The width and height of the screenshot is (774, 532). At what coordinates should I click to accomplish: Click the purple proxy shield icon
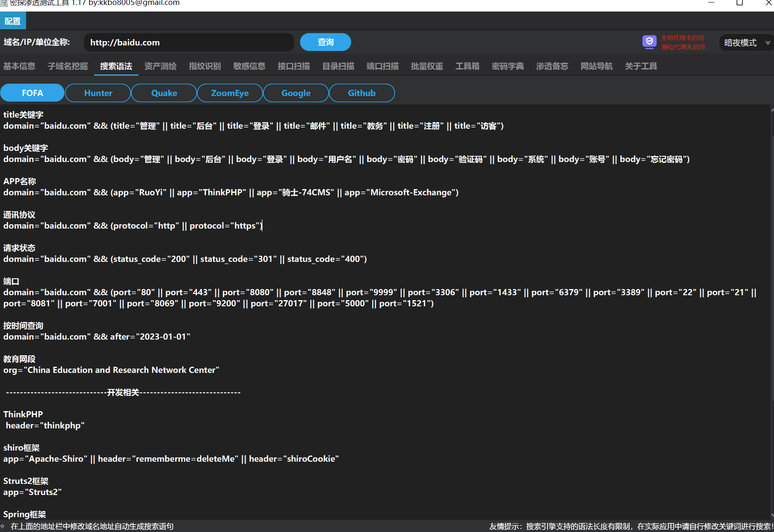pos(649,42)
